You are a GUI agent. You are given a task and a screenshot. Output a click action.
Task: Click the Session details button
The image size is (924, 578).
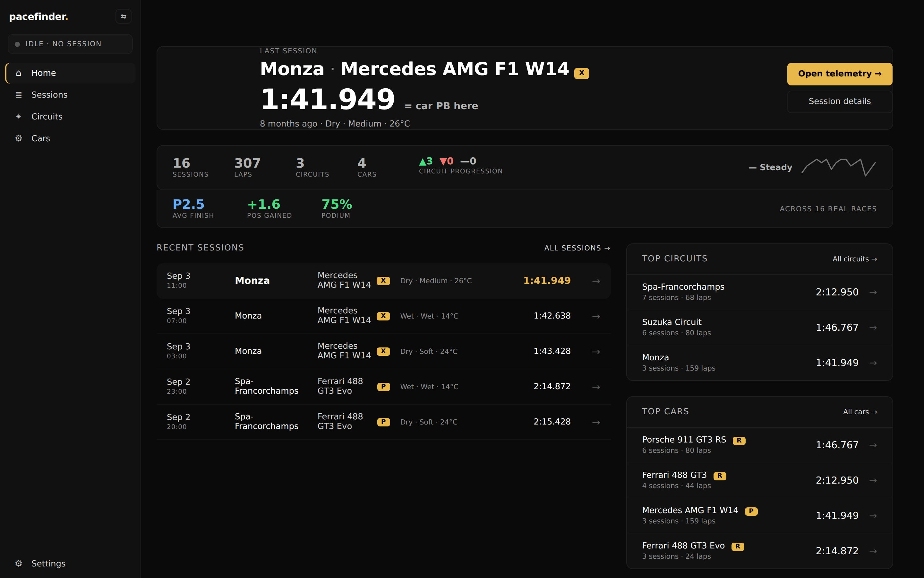pos(840,101)
